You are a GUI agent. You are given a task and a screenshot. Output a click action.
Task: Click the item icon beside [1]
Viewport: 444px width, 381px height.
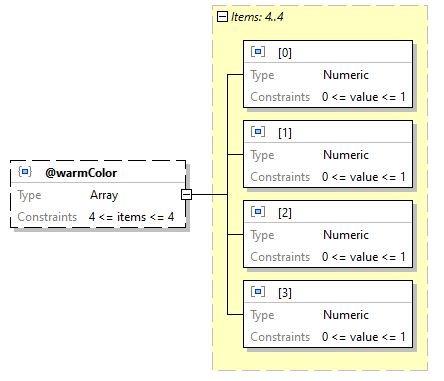[x=258, y=132]
